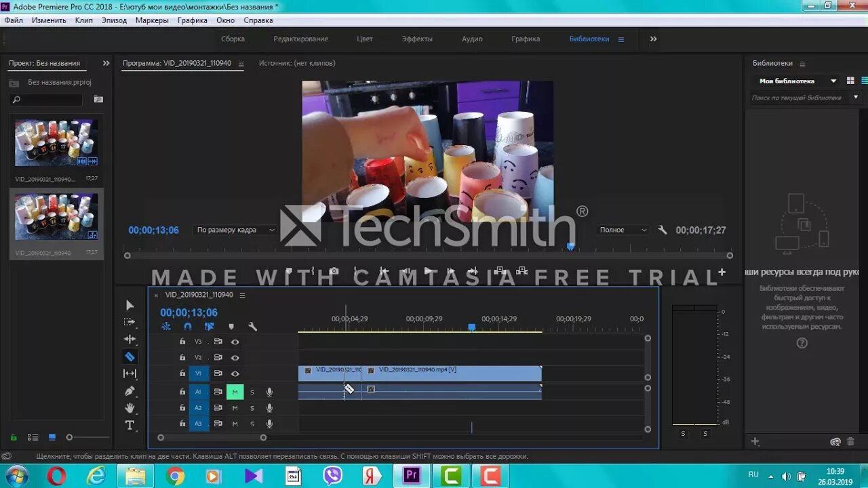Unmute track A1 green M button

pos(235,392)
